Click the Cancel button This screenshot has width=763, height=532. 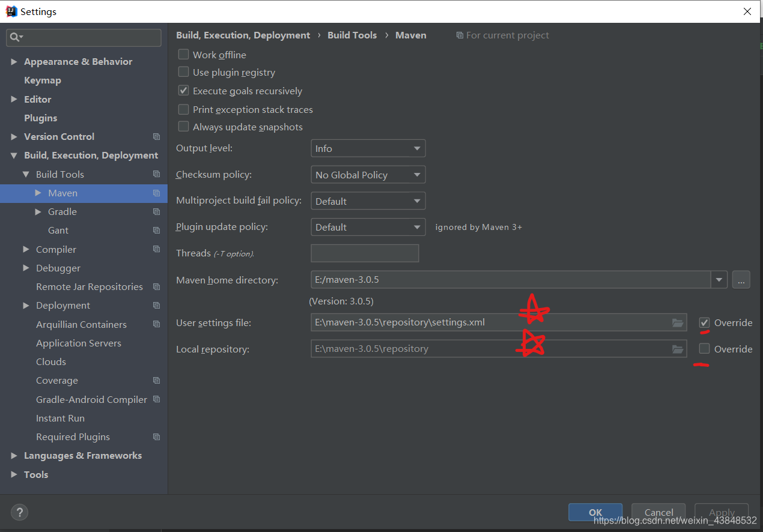pos(658,512)
